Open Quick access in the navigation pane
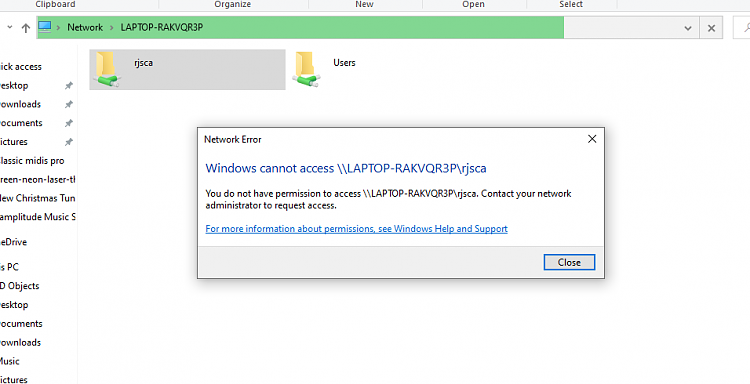The height and width of the screenshot is (384, 750). tap(21, 67)
